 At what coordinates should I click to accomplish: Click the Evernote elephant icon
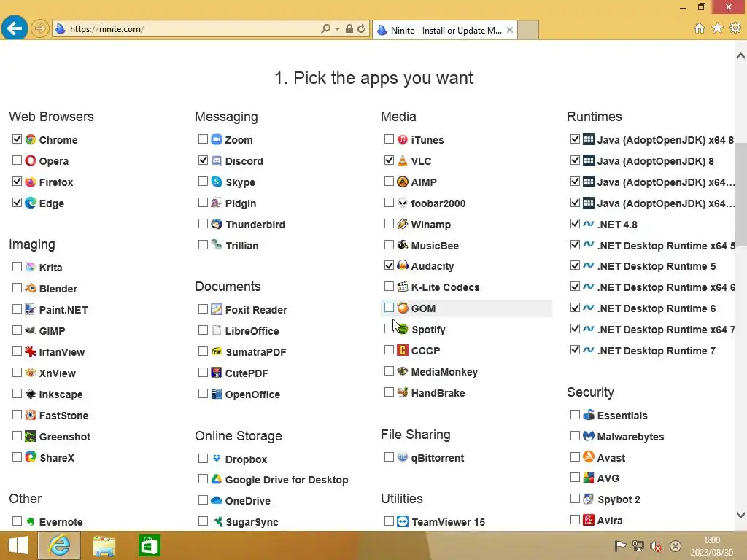(31, 521)
